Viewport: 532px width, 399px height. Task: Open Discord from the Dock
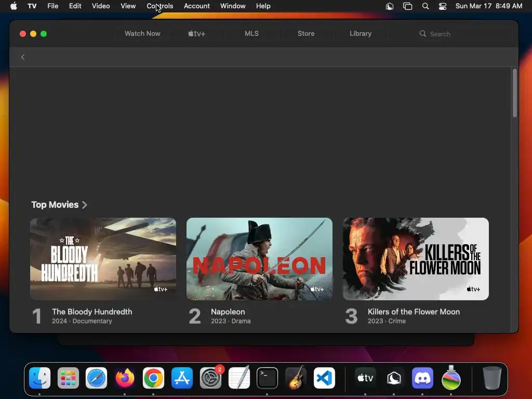[x=422, y=378]
